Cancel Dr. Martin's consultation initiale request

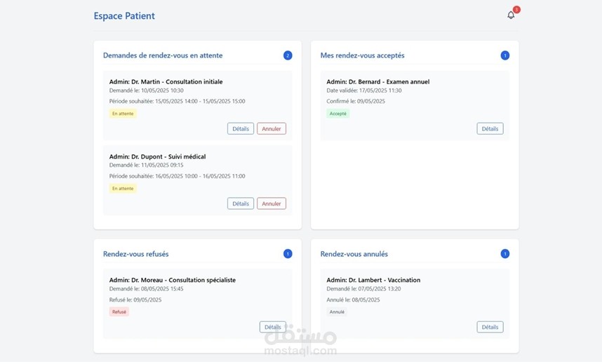(272, 128)
